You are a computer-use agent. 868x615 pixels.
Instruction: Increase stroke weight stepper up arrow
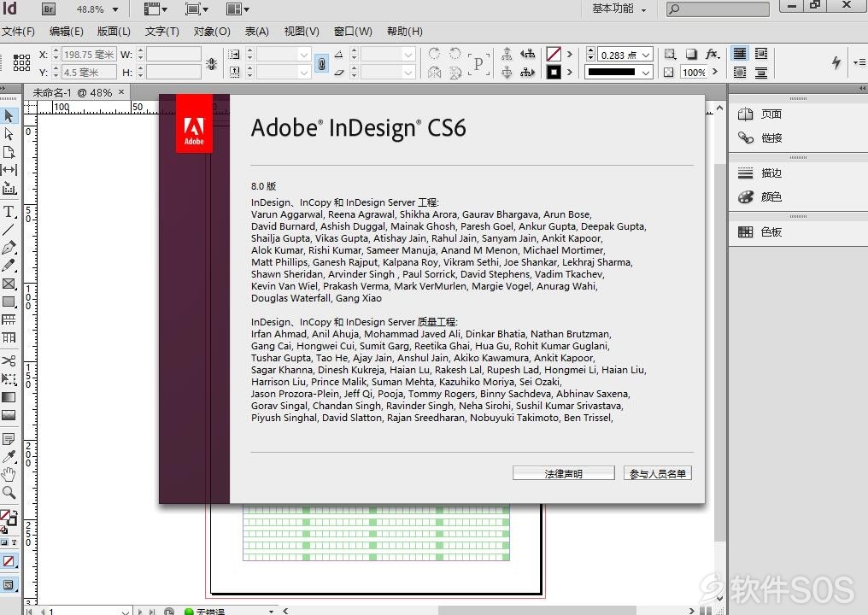590,51
